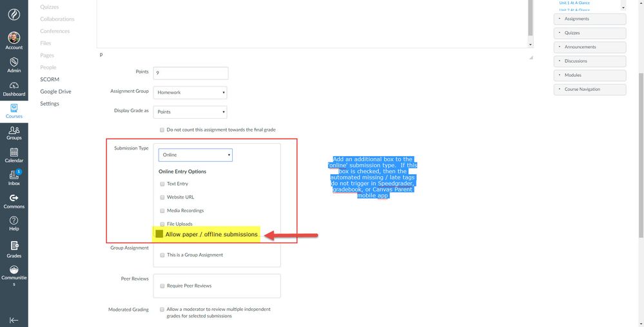This screenshot has width=644, height=327.
Task: Open the Calendar icon
Action: point(14,152)
